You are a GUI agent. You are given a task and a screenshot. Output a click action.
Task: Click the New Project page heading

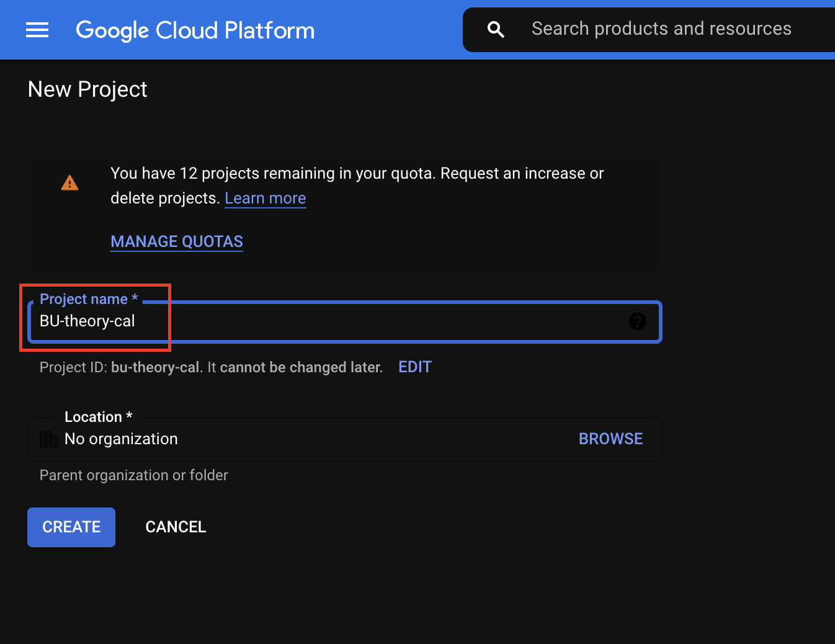coord(87,90)
